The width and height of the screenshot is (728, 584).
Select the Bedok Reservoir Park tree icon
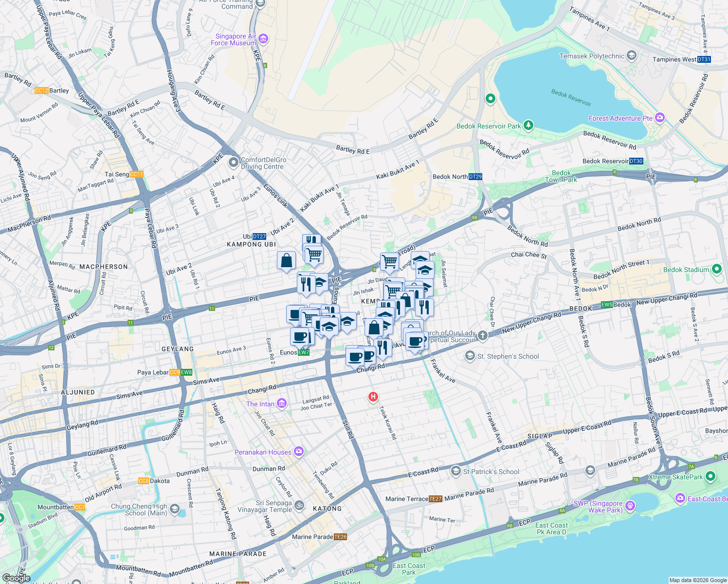click(x=528, y=126)
